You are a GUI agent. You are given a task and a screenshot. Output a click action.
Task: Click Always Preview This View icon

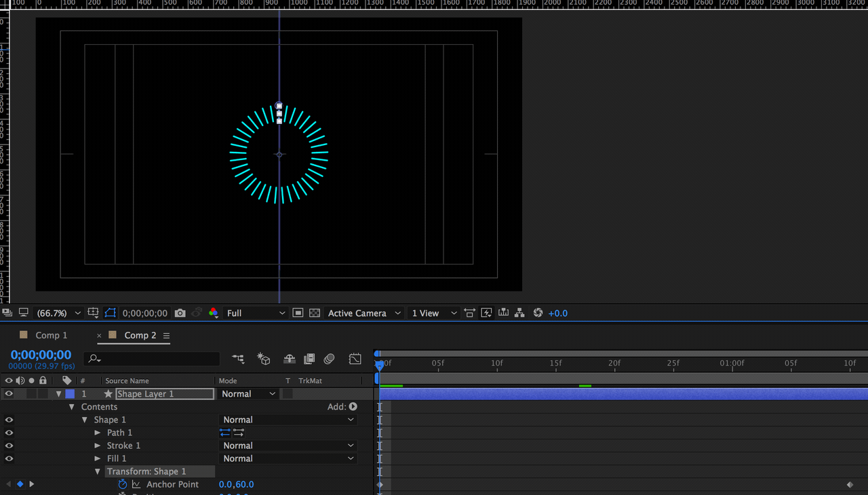click(x=7, y=313)
